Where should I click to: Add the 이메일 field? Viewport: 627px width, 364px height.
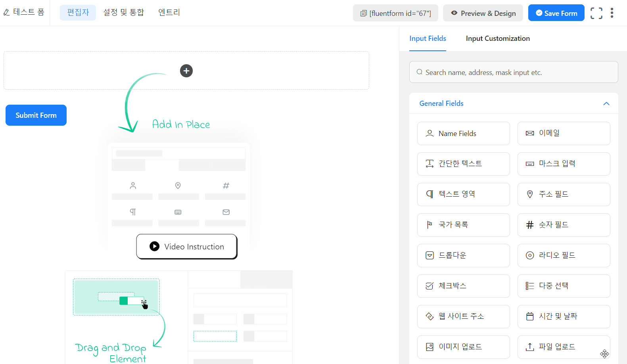(564, 133)
